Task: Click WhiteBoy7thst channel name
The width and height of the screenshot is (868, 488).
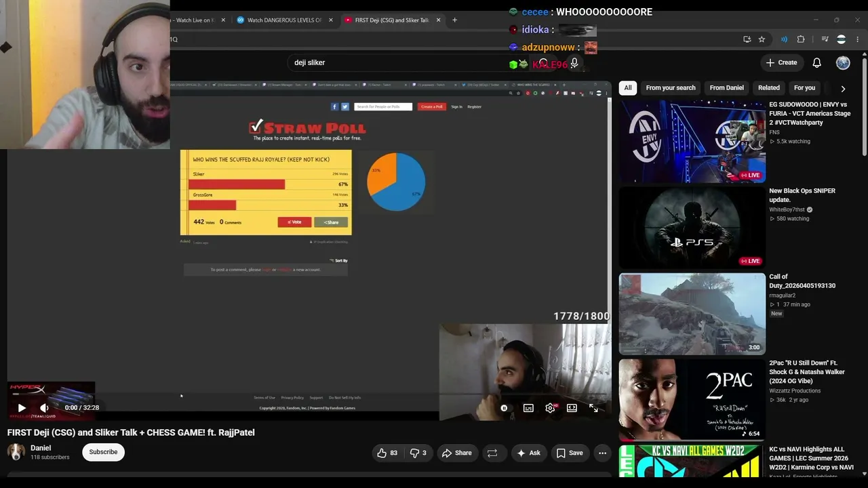Action: click(787, 209)
